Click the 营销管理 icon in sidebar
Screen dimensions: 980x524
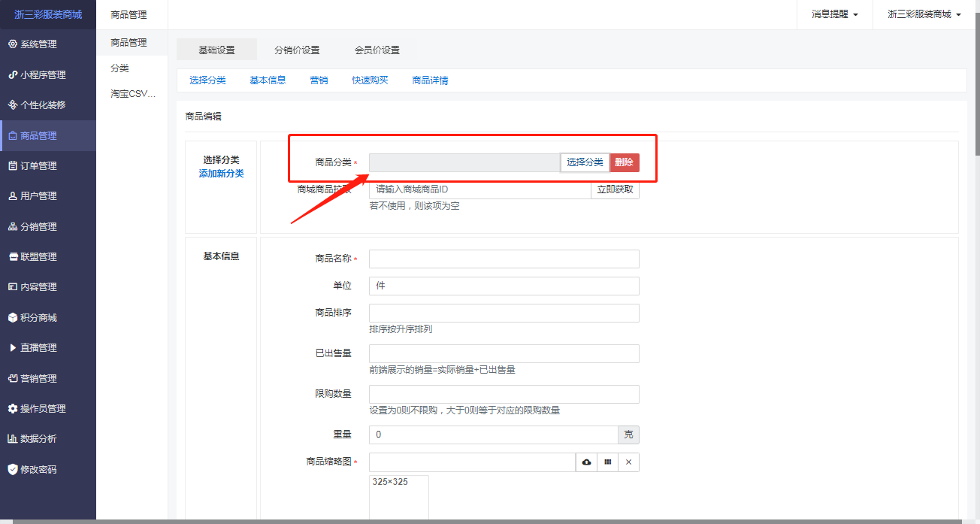(x=13, y=378)
